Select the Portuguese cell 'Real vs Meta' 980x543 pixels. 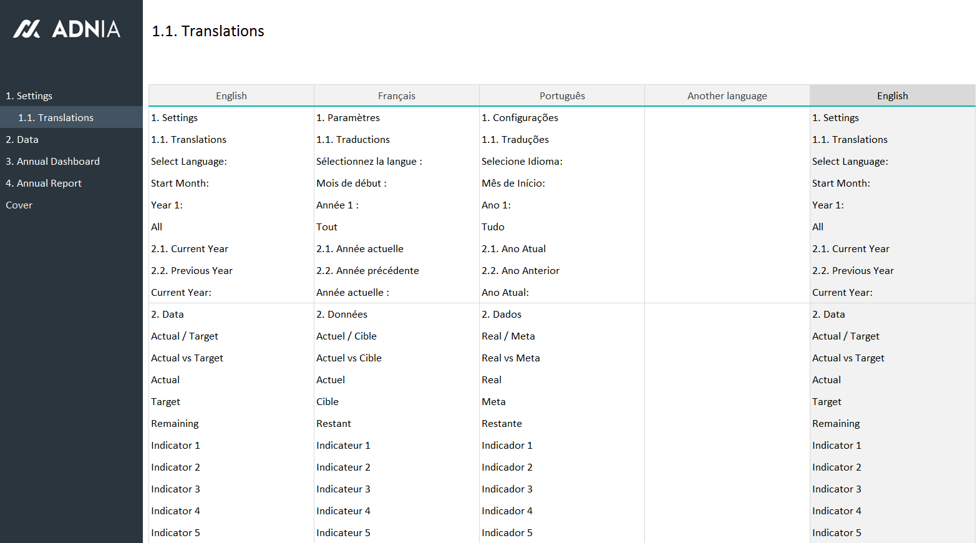(x=511, y=358)
